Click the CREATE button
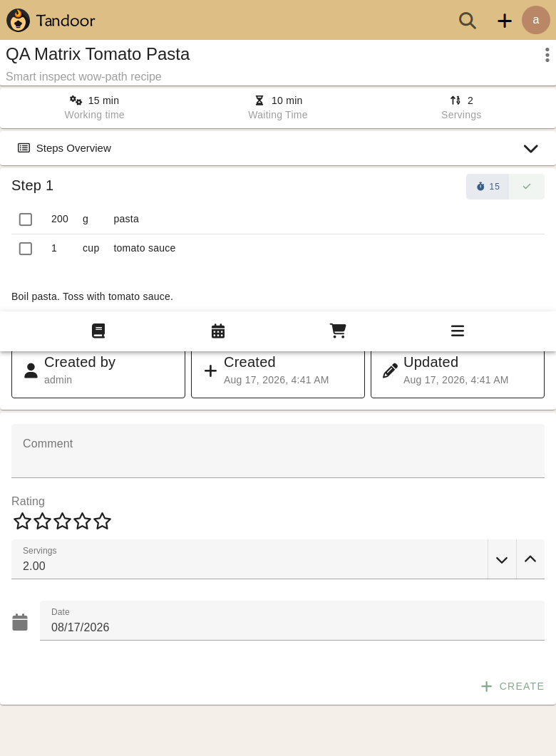Screen dimensions: 556x756 [x=512, y=686]
